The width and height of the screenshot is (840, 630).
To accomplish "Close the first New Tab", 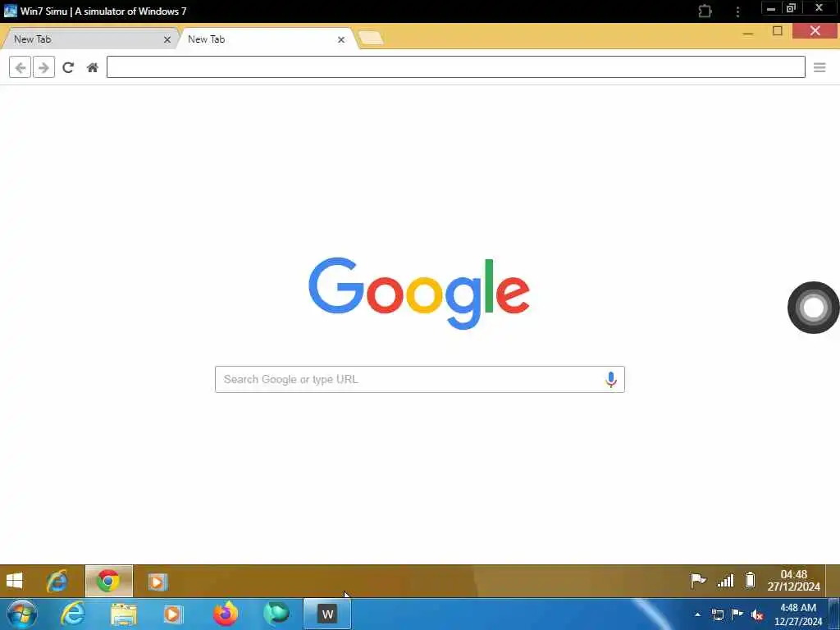I will click(x=167, y=39).
